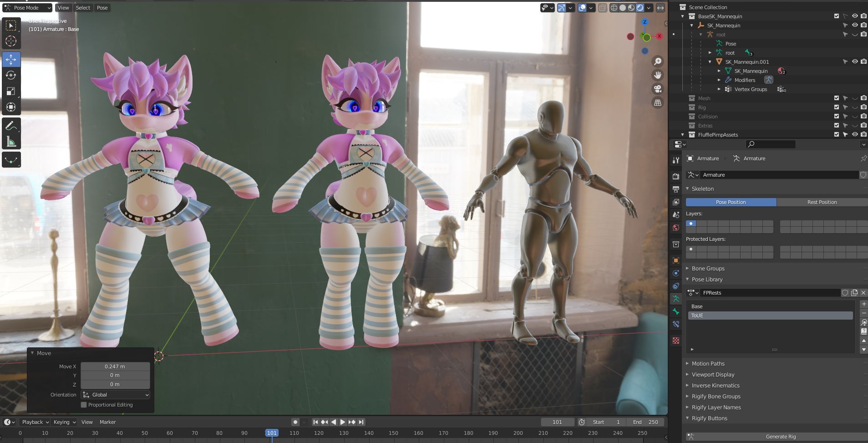Switch to solid viewport shading

tap(623, 8)
